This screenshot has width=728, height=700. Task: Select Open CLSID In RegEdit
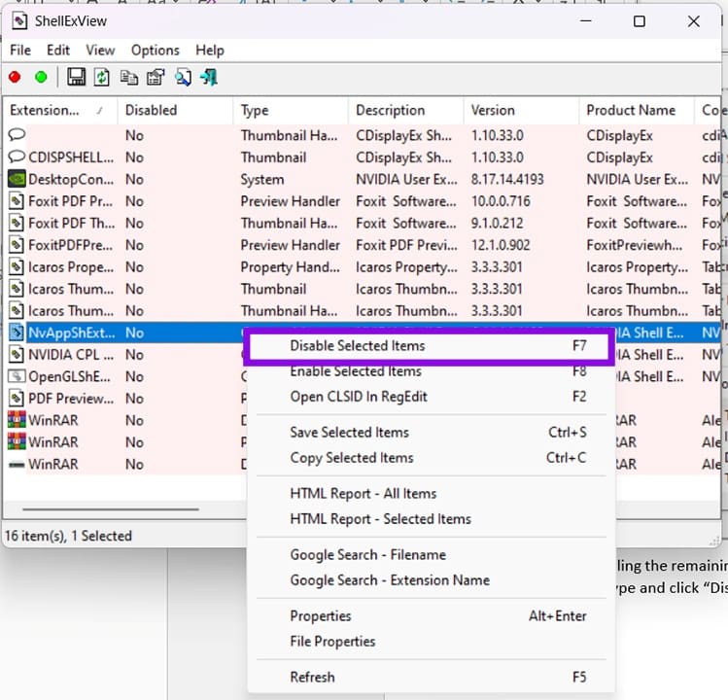(432, 397)
